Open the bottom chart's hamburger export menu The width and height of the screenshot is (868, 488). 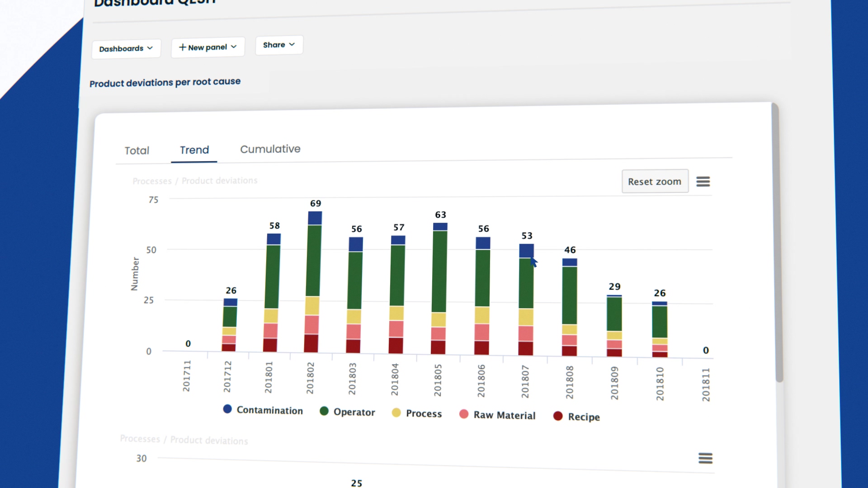[706, 458]
